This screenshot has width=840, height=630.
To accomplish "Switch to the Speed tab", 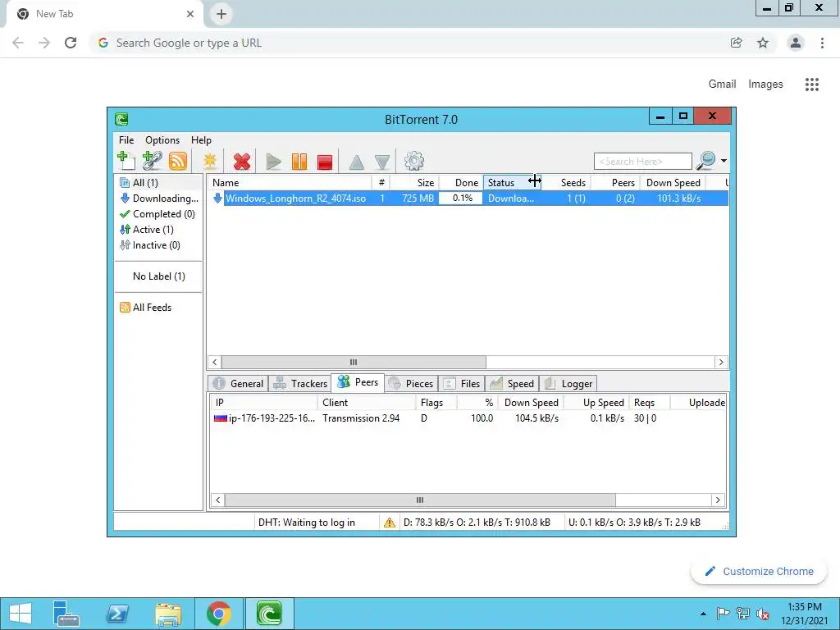I will [x=512, y=384].
